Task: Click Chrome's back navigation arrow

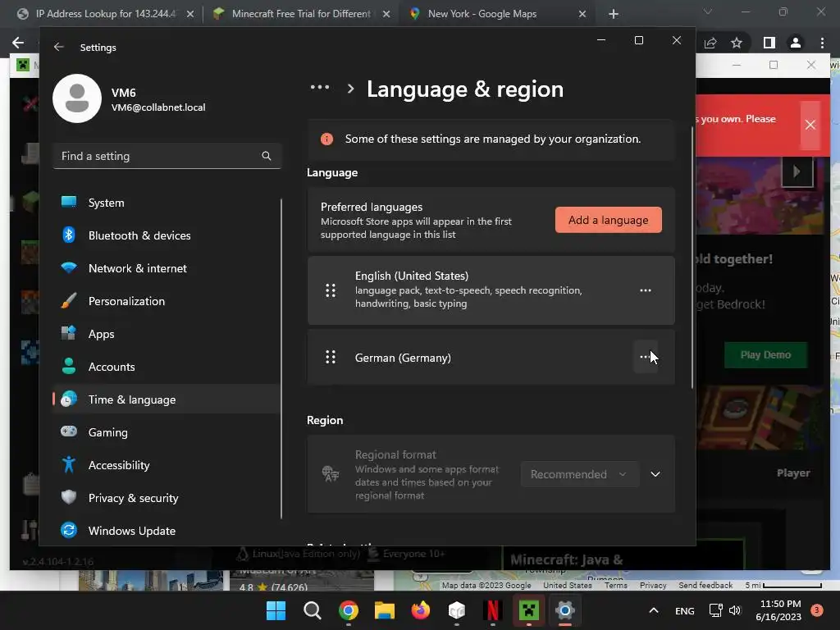Action: coord(18,43)
